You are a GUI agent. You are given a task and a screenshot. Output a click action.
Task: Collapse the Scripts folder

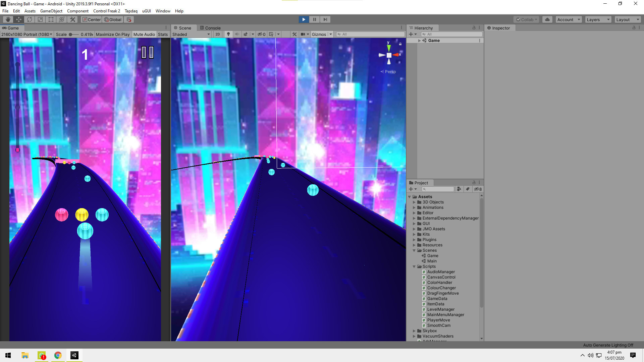click(414, 266)
